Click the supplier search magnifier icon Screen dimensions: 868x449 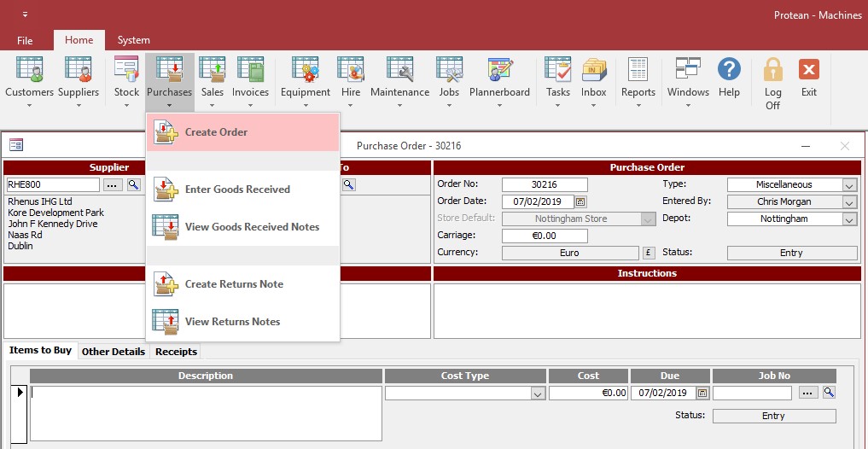click(x=134, y=184)
